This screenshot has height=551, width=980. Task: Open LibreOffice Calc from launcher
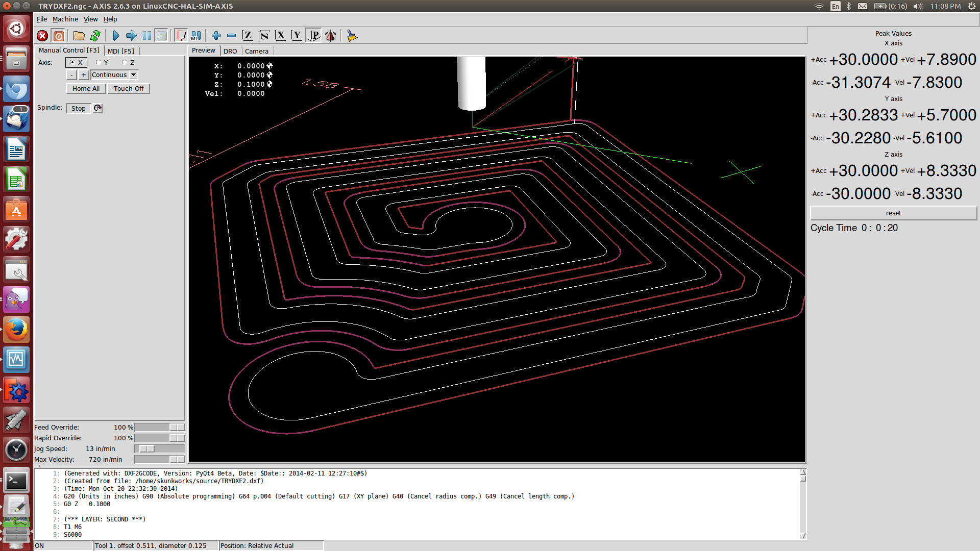pyautogui.click(x=16, y=179)
